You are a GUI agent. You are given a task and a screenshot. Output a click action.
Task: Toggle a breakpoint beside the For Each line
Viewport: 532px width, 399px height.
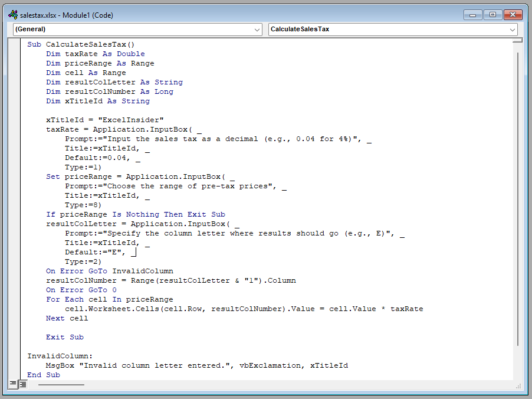18,299
